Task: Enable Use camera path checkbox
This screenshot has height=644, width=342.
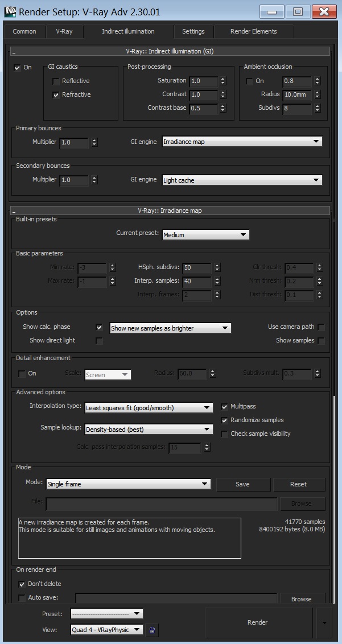Action: click(x=321, y=327)
